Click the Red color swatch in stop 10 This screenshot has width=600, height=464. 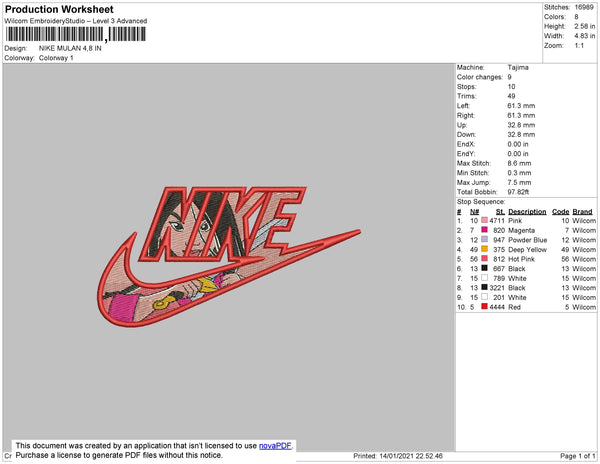pyautogui.click(x=484, y=306)
